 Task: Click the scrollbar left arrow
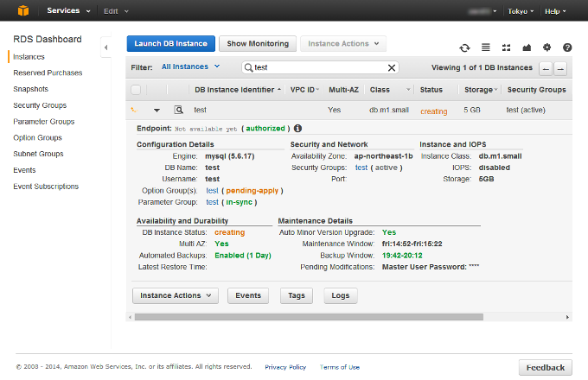(130, 318)
